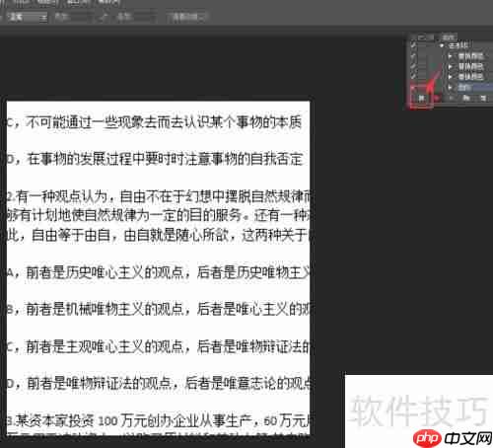The image size is (493, 448).
Task: Select the highlighted fourth action row
Action: (x=475, y=88)
